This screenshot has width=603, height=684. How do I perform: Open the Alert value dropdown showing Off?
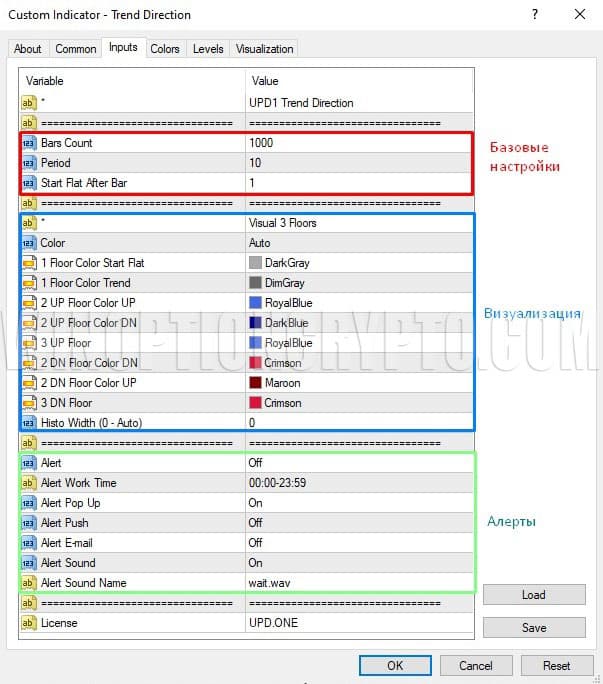[x=358, y=463]
